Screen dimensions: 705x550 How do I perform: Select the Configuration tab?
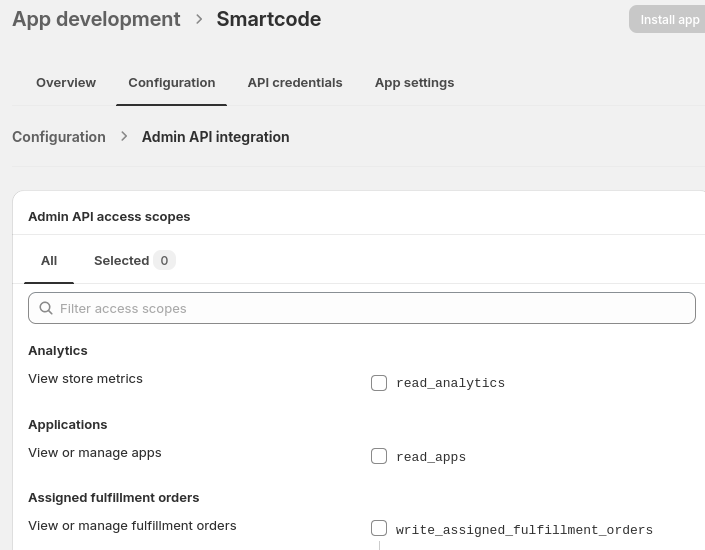tap(172, 83)
